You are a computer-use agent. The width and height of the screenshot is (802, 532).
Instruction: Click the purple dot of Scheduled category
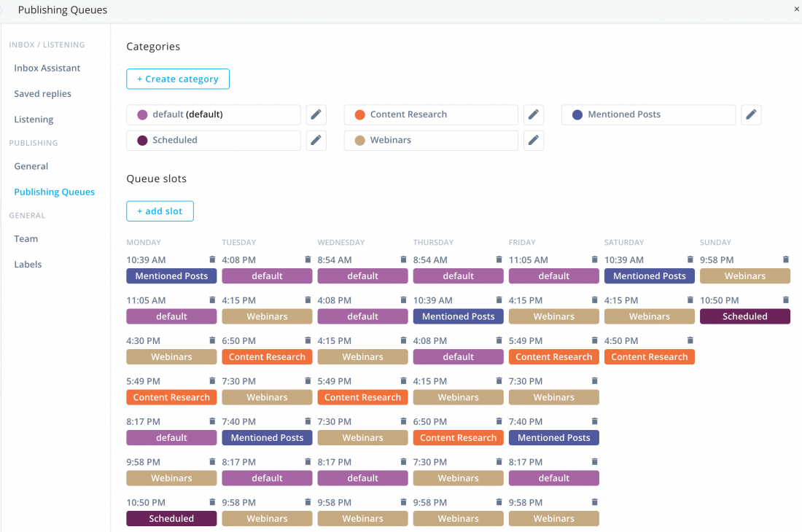tap(142, 141)
